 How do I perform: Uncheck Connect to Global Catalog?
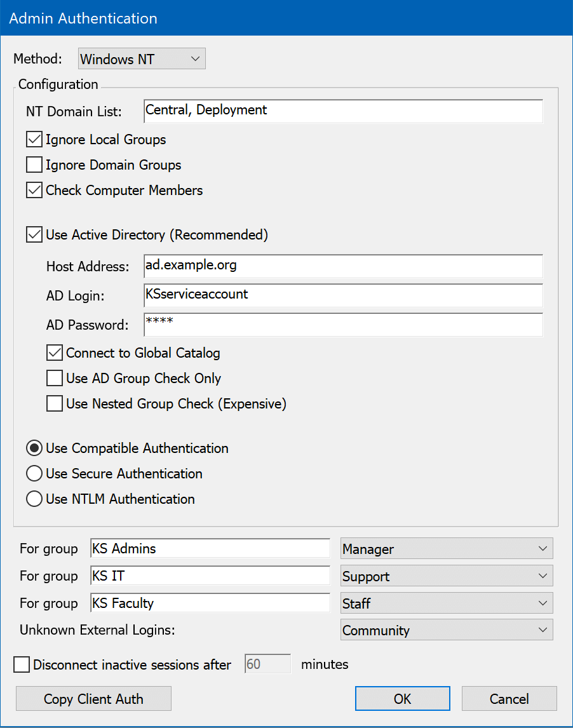(x=55, y=353)
